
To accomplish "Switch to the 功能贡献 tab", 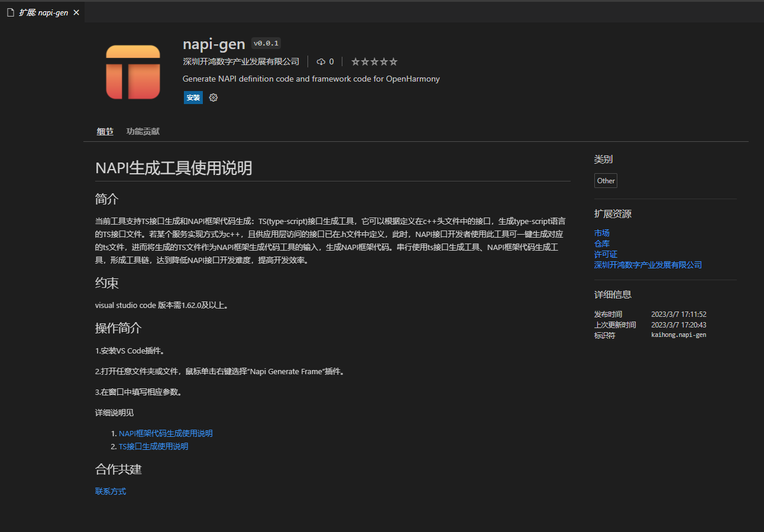I will [x=143, y=131].
